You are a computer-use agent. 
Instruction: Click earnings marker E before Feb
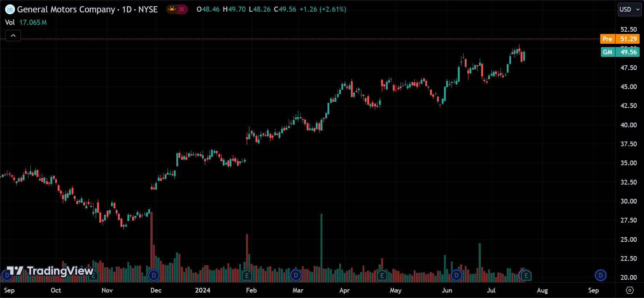tap(247, 275)
